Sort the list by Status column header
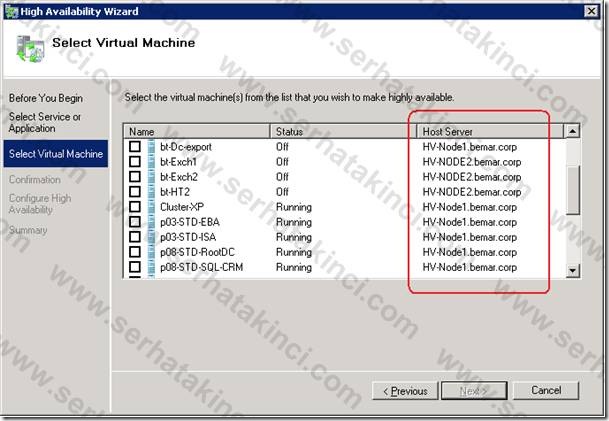The image size is (609, 421). pyautogui.click(x=343, y=131)
